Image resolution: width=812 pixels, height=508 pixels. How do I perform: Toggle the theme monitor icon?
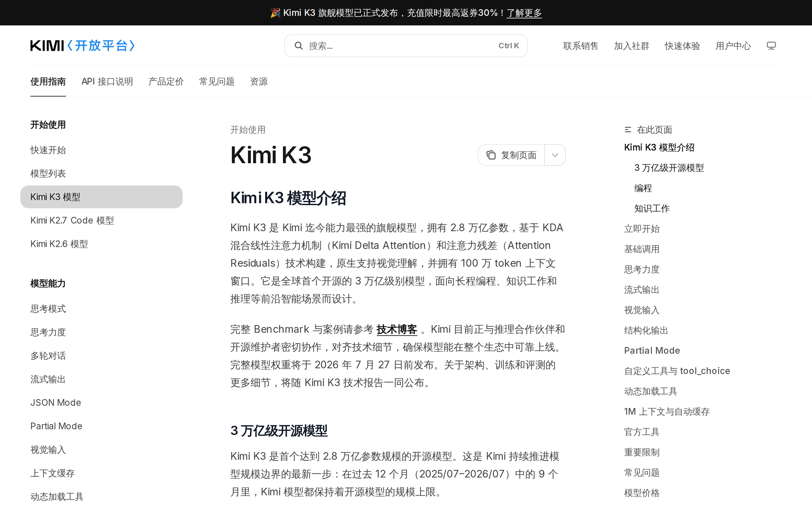coord(771,46)
